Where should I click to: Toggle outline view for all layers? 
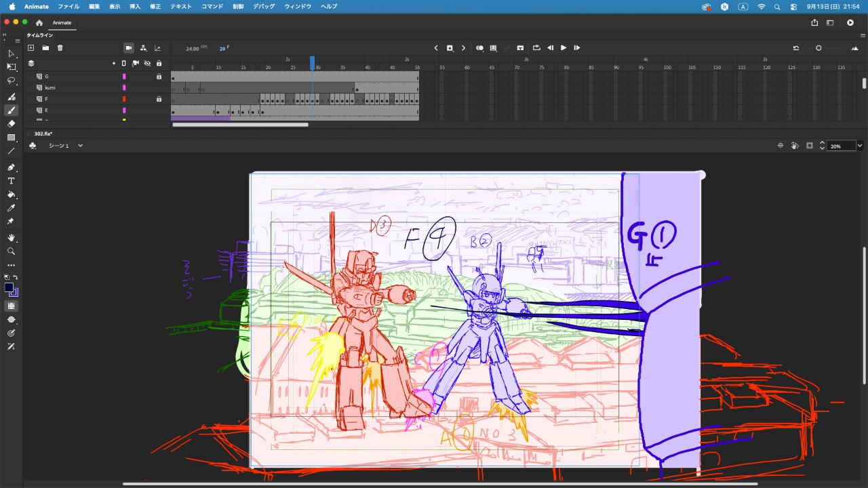pyautogui.click(x=124, y=63)
